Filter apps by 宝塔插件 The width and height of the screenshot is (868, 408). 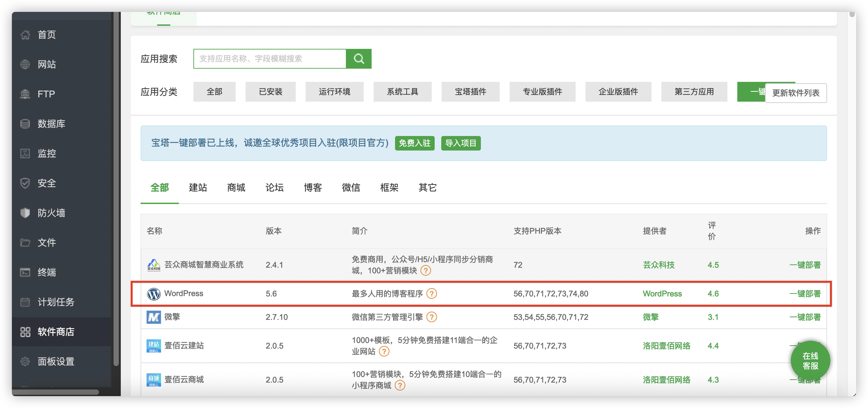tap(470, 92)
